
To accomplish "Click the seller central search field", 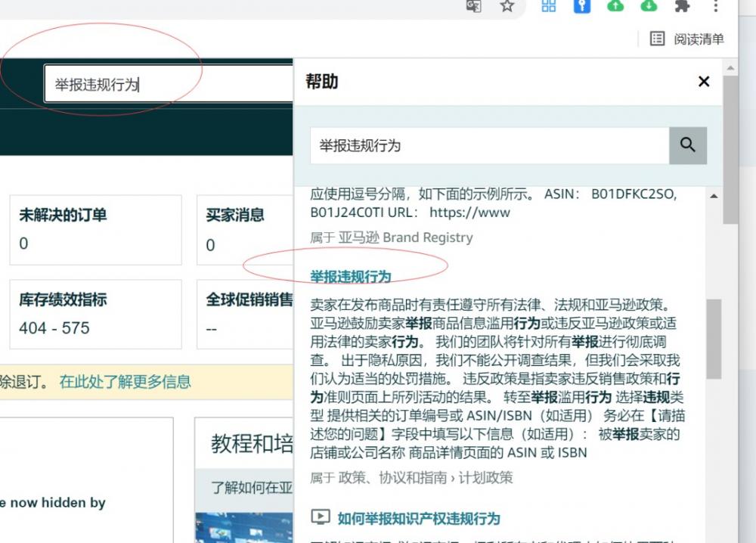I will pos(169,84).
